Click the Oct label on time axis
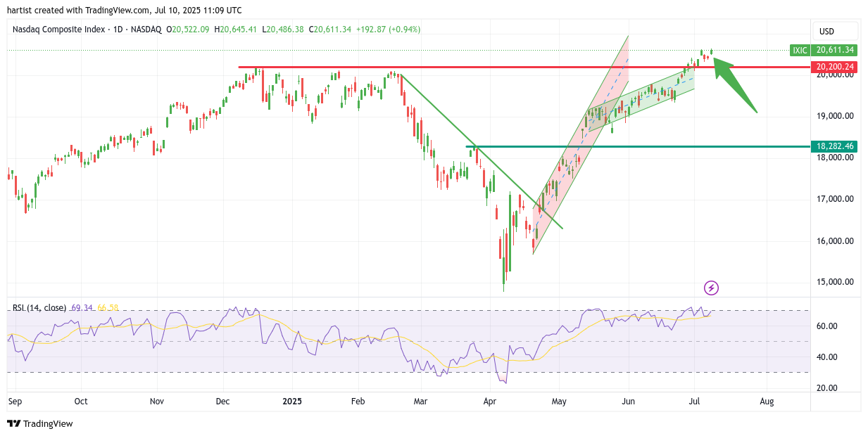The width and height of the screenshot is (868, 436). coord(81,402)
